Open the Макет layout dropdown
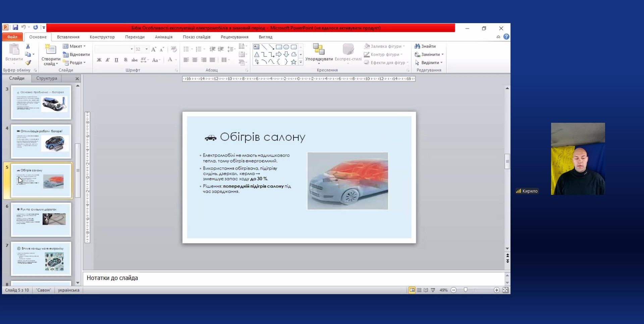This screenshot has width=644, height=324. click(74, 46)
